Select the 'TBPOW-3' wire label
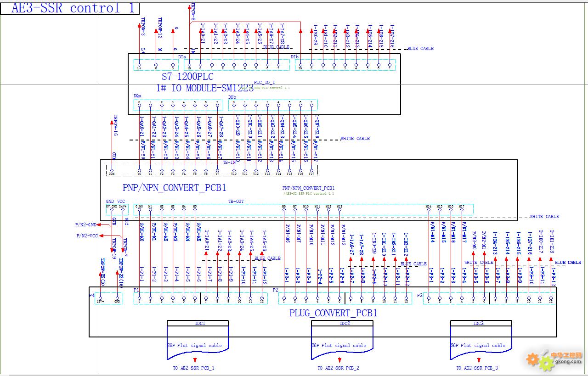 143,27
